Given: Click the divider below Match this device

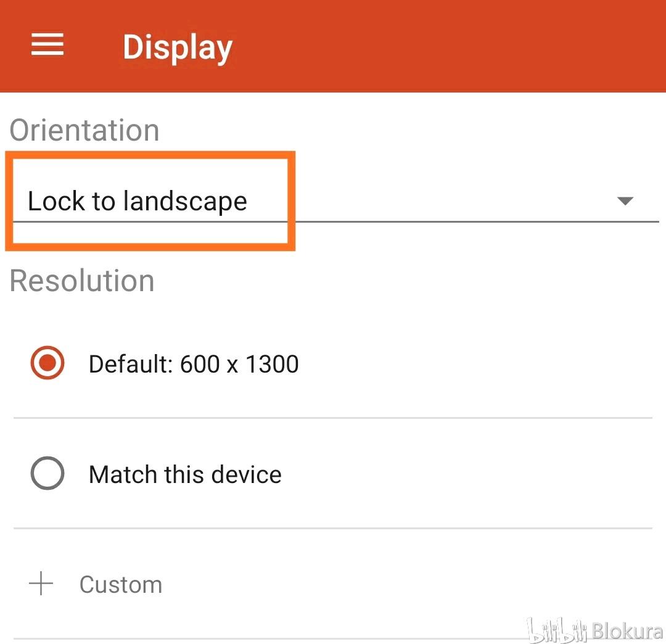Looking at the screenshot, I should 333,528.
